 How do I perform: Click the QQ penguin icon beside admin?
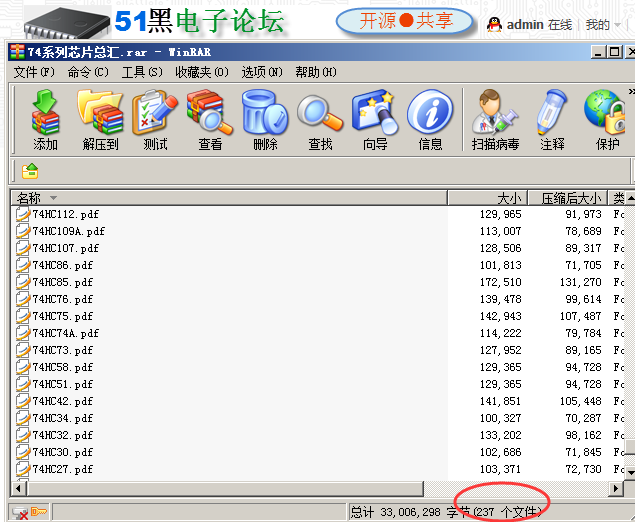click(x=494, y=25)
